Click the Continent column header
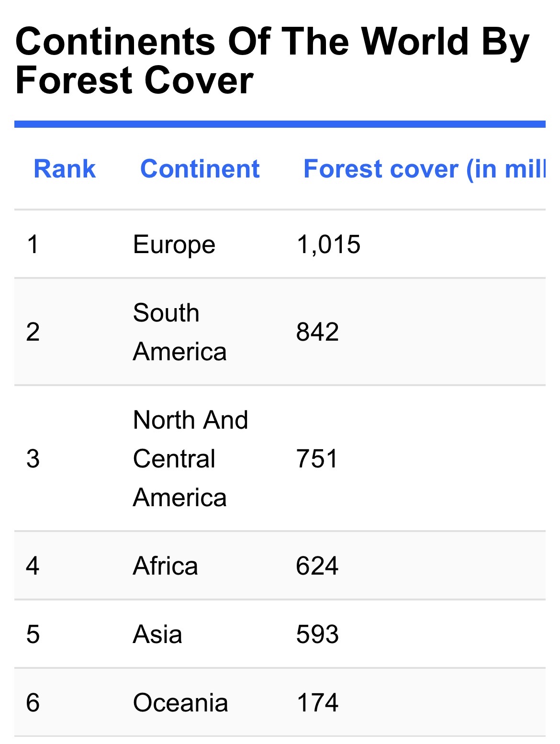This screenshot has height=744, width=560. 200,169
